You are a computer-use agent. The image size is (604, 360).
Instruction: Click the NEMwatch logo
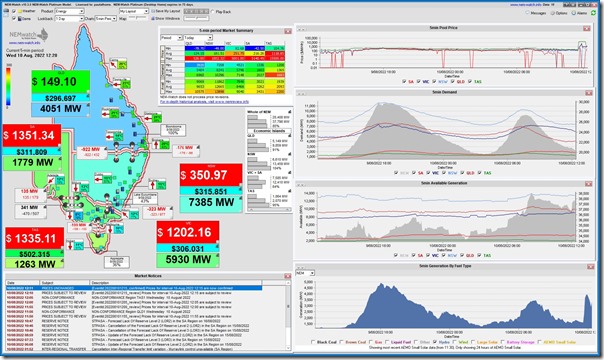pyautogui.click(x=28, y=34)
